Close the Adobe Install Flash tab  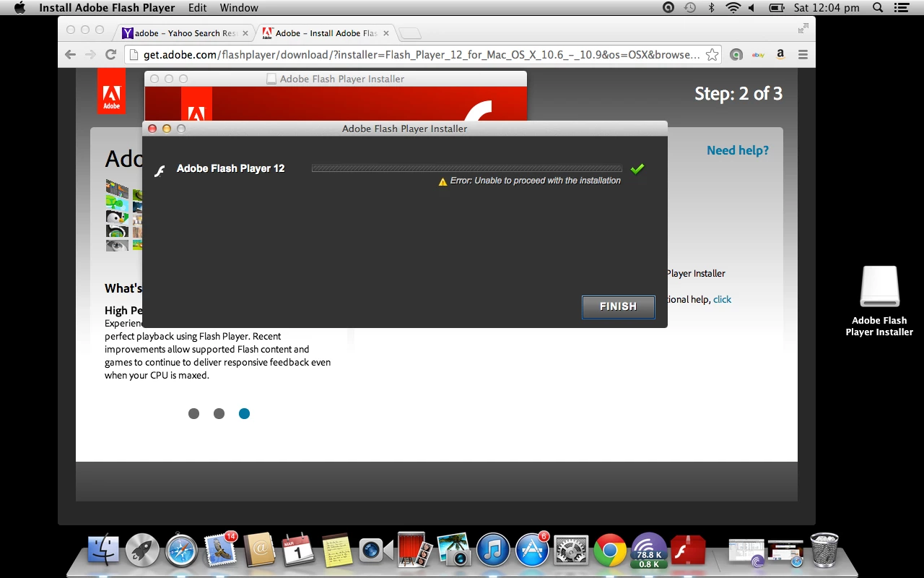pos(386,33)
